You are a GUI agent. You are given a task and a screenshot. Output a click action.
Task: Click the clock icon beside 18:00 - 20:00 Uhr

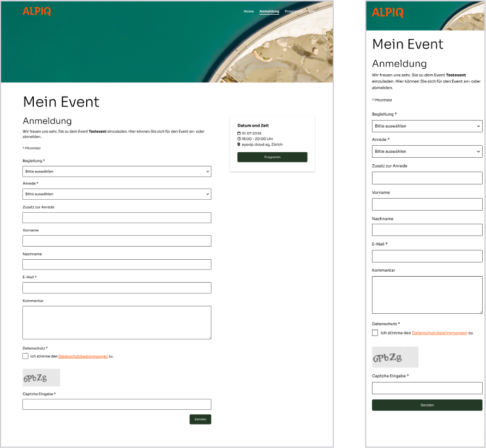point(239,139)
